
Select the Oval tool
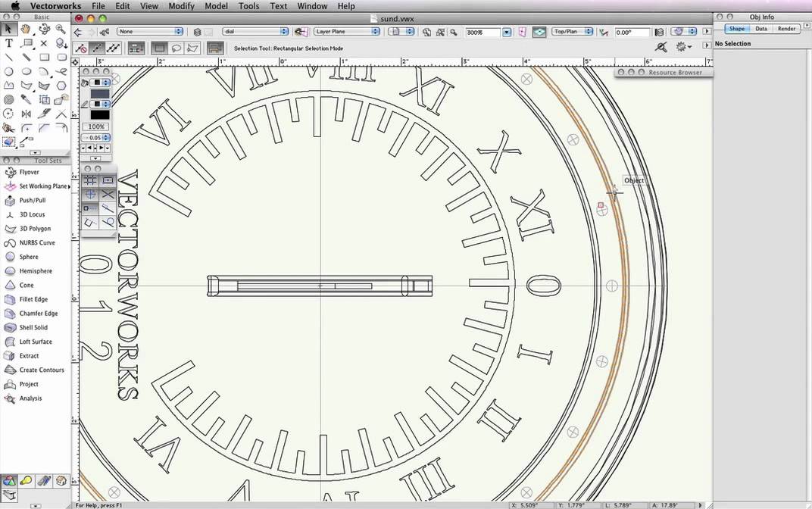[26, 71]
